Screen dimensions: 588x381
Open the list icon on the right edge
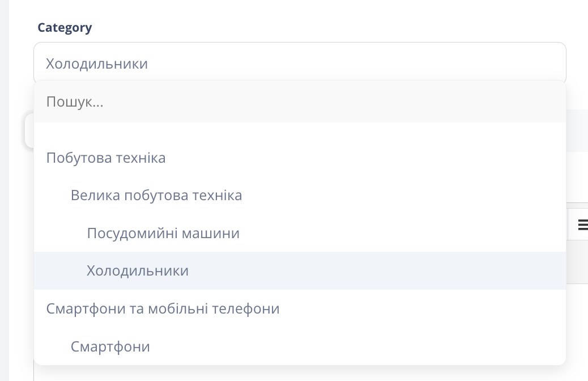pyautogui.click(x=583, y=224)
